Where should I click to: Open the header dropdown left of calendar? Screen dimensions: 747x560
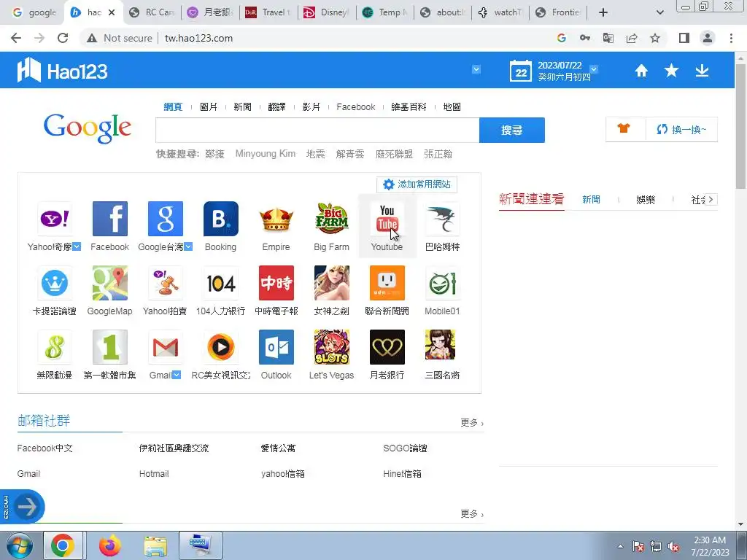[x=476, y=69]
